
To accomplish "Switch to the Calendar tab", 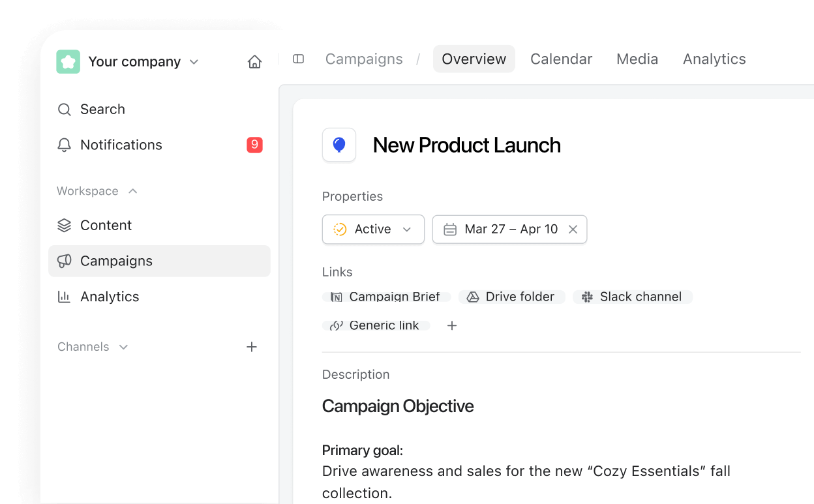I will pos(561,59).
